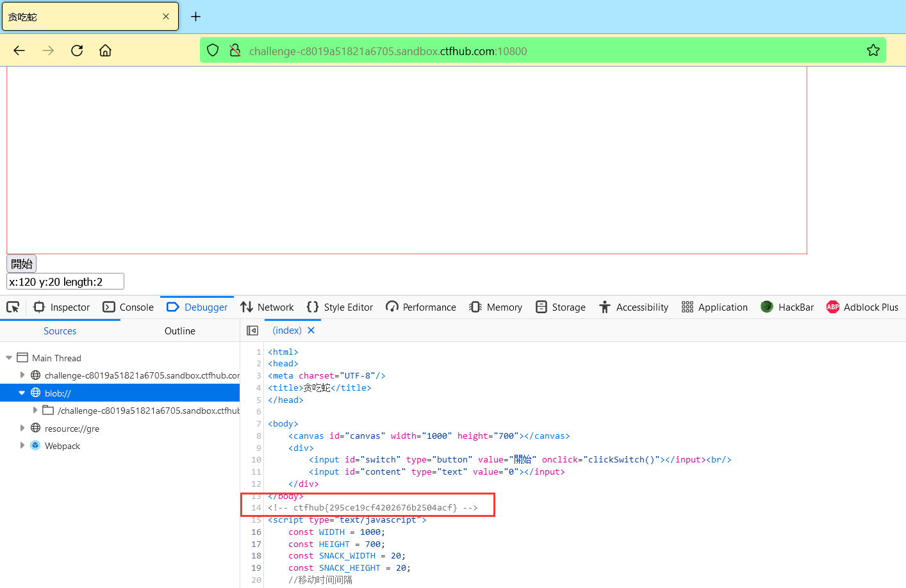Viewport: 906px width, 588px height.
Task: Switch to the Inspector tab
Action: click(62, 307)
